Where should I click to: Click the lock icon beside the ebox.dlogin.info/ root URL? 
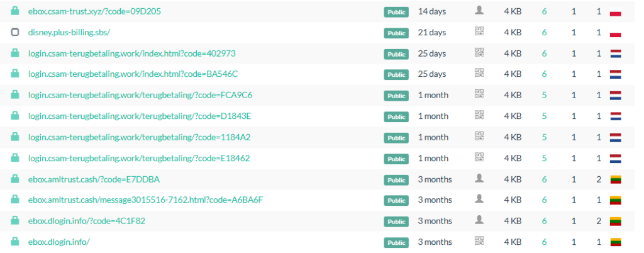15,242
